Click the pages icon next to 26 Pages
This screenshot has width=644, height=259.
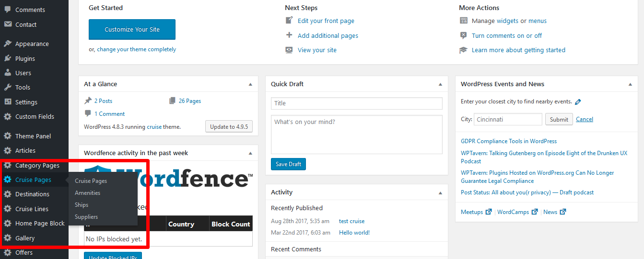pyautogui.click(x=173, y=101)
